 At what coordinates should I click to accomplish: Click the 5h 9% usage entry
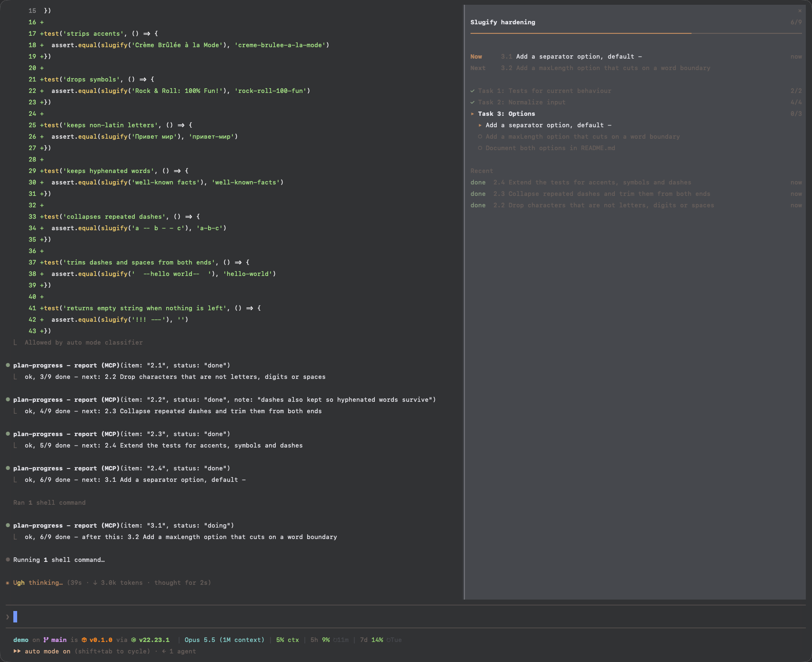(320, 640)
